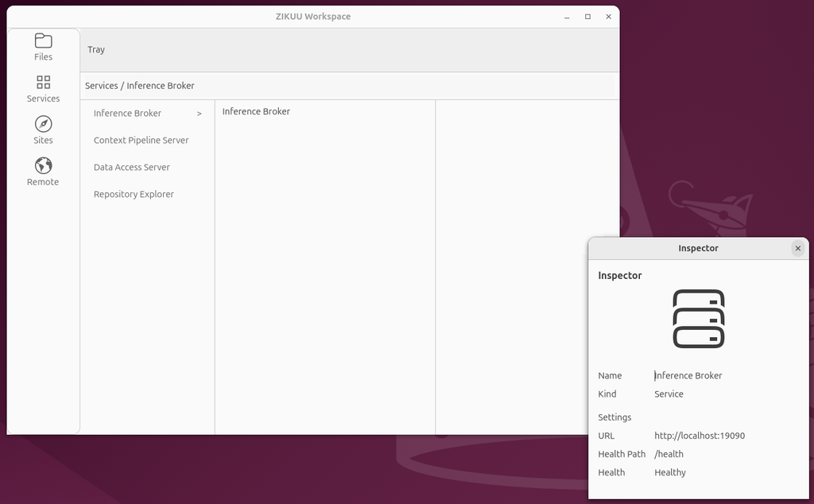Click the Services breadcrumb path

tap(140, 86)
